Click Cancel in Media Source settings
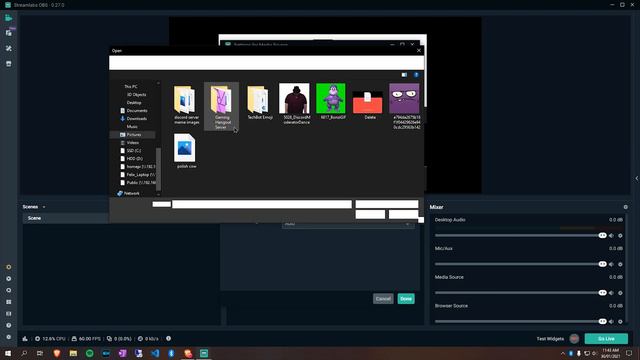This screenshot has height=360, width=640. pyautogui.click(x=383, y=299)
